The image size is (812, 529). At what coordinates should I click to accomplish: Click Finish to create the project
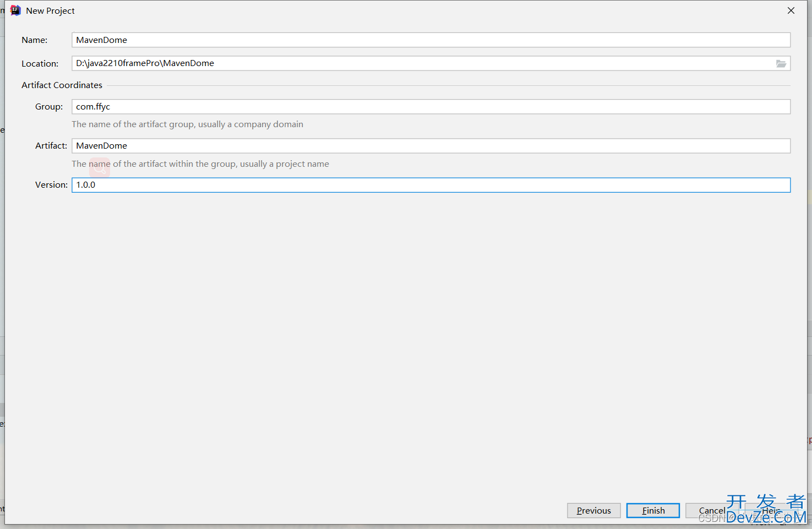(x=653, y=511)
